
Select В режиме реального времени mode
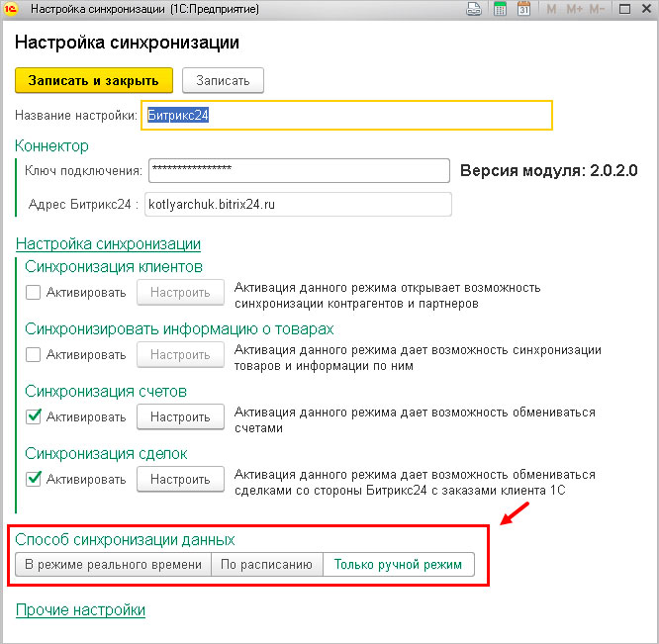(113, 564)
